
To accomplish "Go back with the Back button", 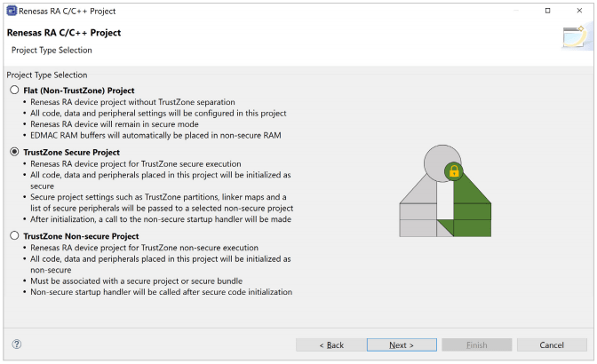I will tap(331, 345).
